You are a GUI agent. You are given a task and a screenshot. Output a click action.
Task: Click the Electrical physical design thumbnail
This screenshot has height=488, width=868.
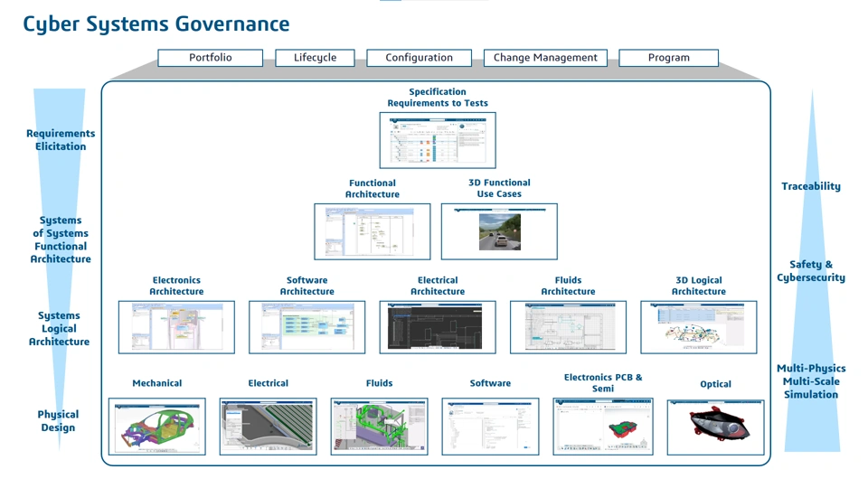[x=268, y=427]
